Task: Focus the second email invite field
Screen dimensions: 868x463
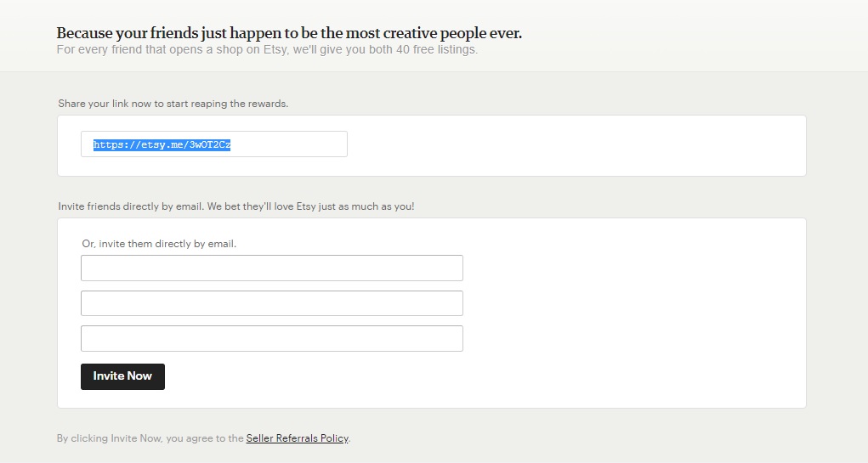Action: pyautogui.click(x=272, y=303)
